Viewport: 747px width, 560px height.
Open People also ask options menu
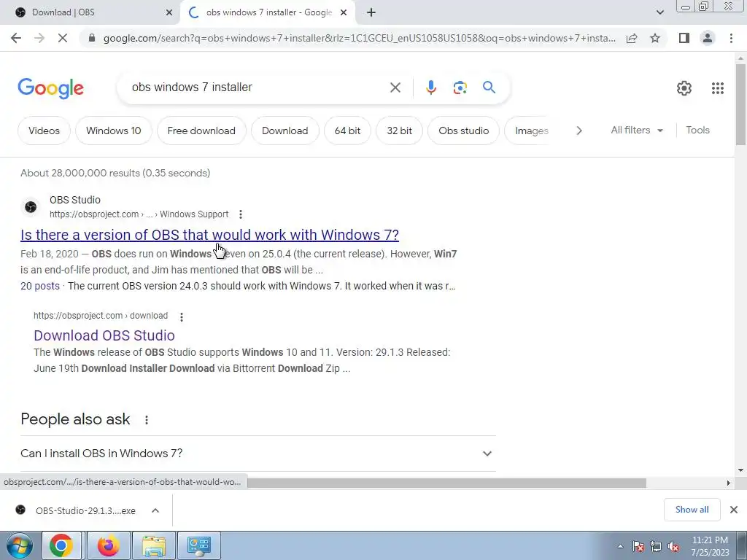click(x=146, y=419)
